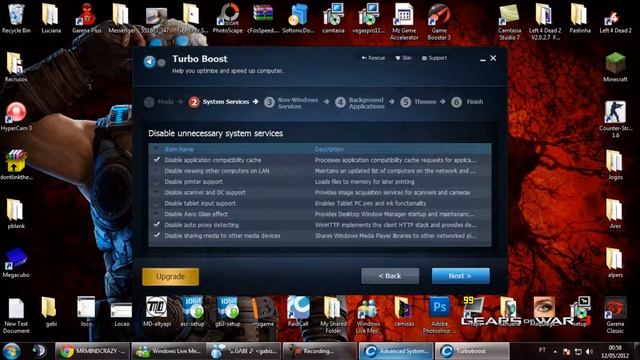Open MD-altyapi desktop icon
640x360 pixels.
157,312
